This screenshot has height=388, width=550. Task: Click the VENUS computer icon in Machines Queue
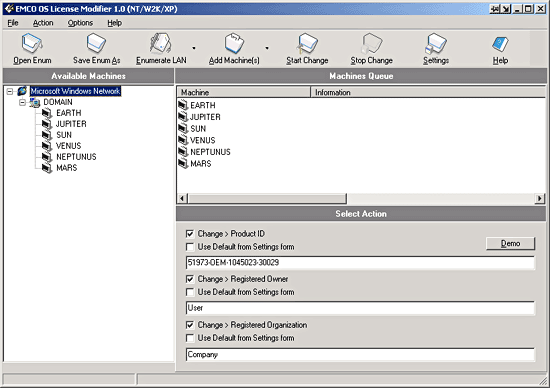point(183,140)
